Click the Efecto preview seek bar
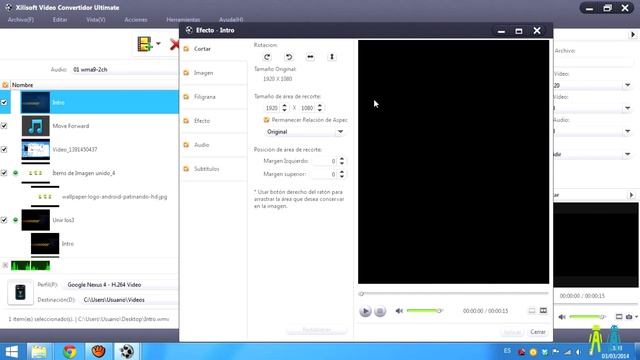Viewport: 640px width, 360px height. coord(453,293)
